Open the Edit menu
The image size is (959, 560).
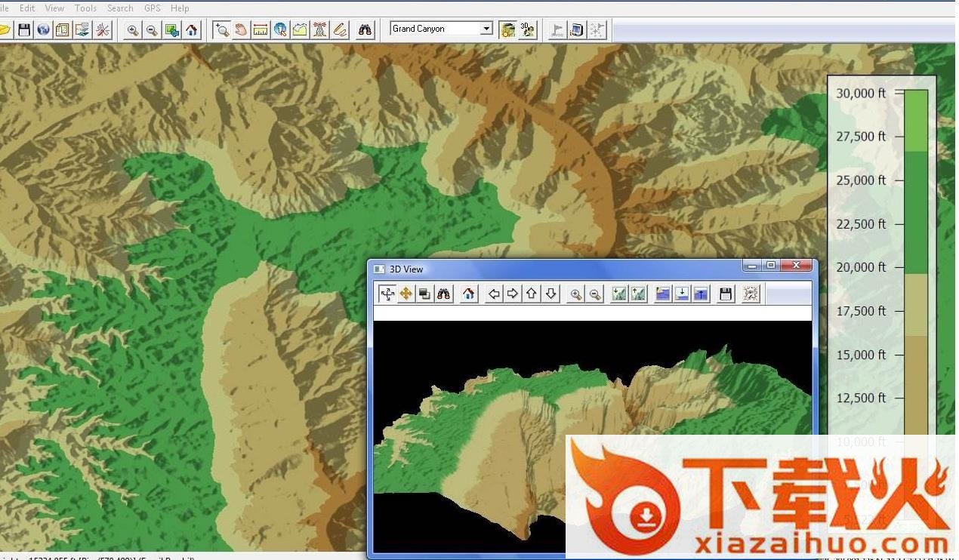[27, 8]
